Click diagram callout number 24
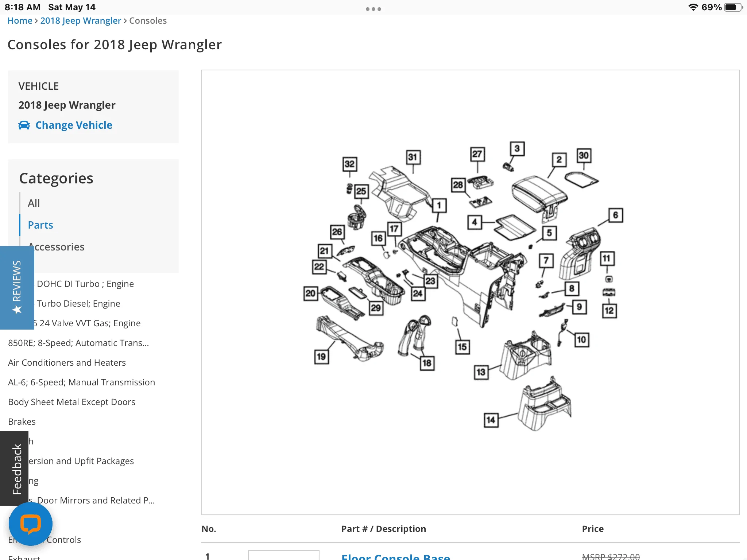The height and width of the screenshot is (560, 747). pyautogui.click(x=418, y=293)
